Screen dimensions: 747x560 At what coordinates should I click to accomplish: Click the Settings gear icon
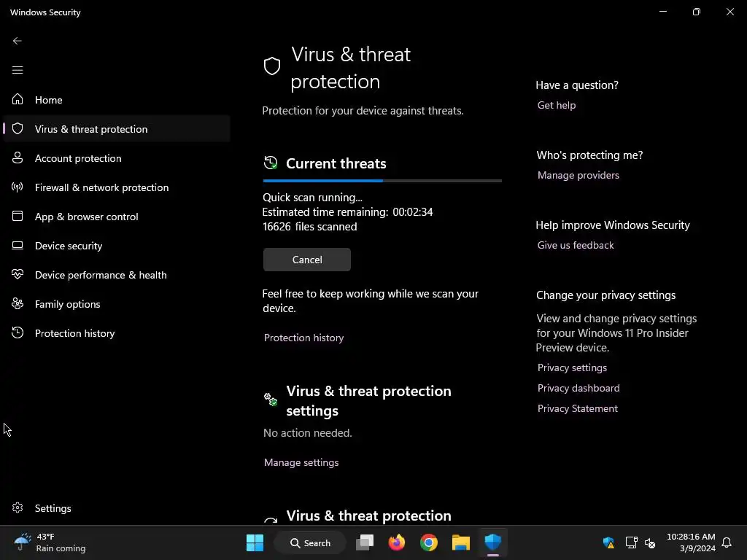coord(18,507)
